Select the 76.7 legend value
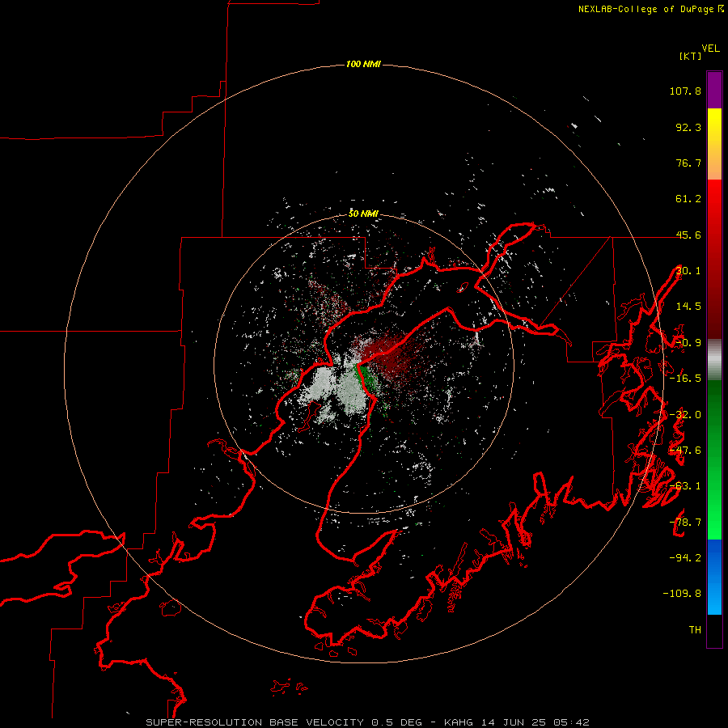This screenshot has width=728, height=728. 688,163
